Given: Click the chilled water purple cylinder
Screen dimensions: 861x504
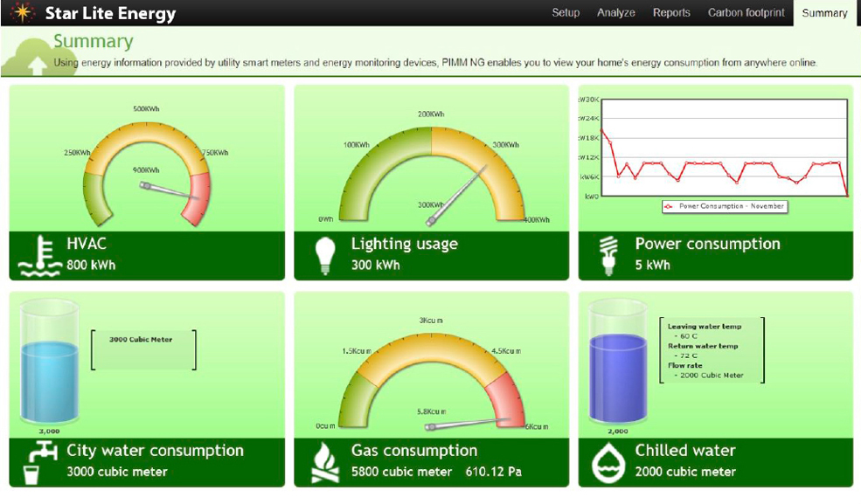Looking at the screenshot, I should pos(617,379).
